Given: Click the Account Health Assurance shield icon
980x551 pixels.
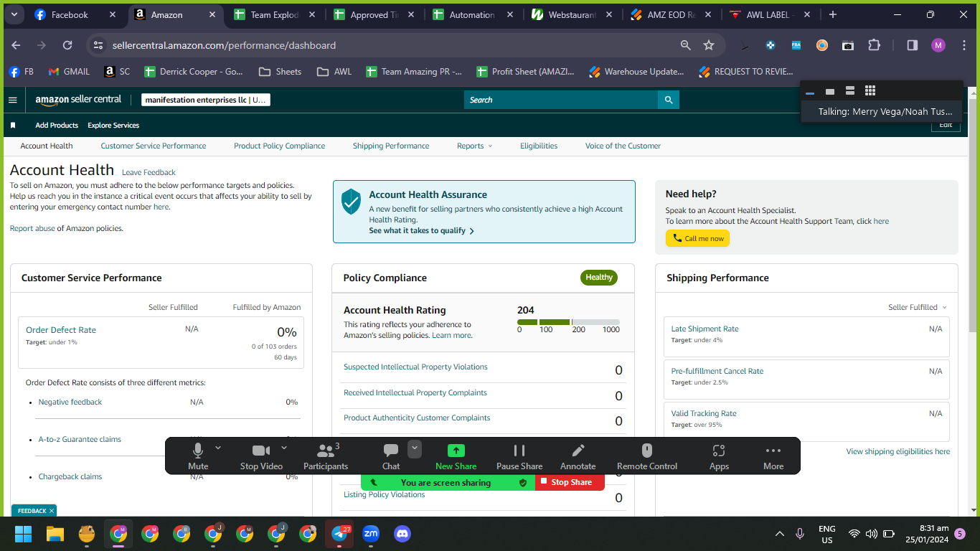Looking at the screenshot, I should (351, 202).
